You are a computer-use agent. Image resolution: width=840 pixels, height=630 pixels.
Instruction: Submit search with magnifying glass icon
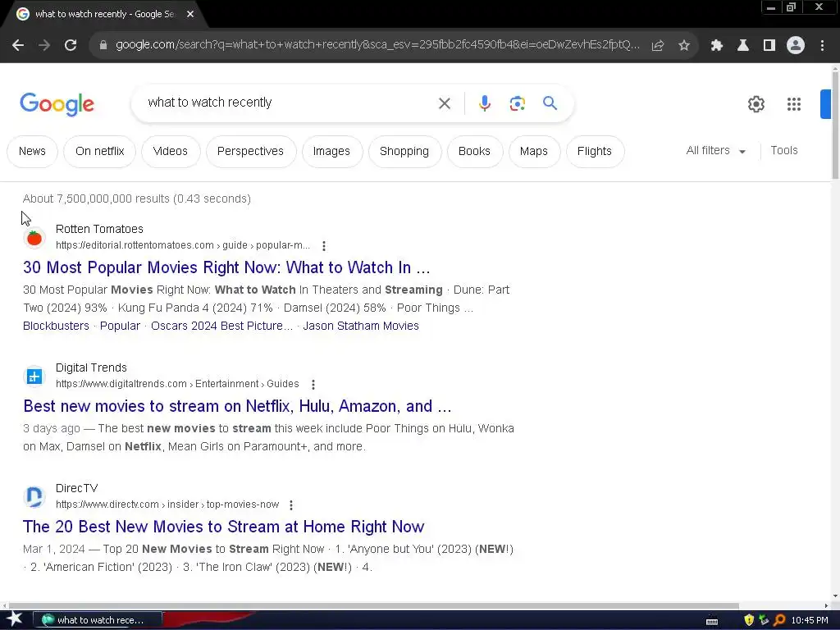tap(550, 103)
